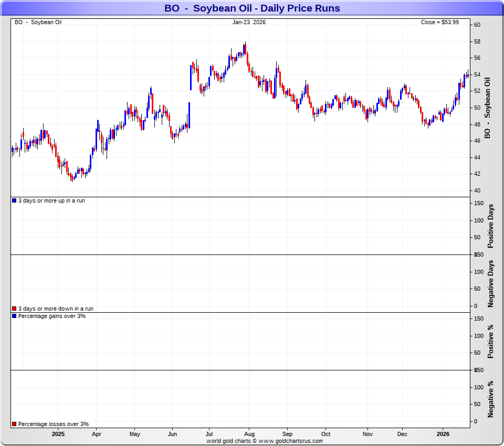Screen dimensions: 504x446
Task: Click the '58' price axis value
Action: (477, 41)
